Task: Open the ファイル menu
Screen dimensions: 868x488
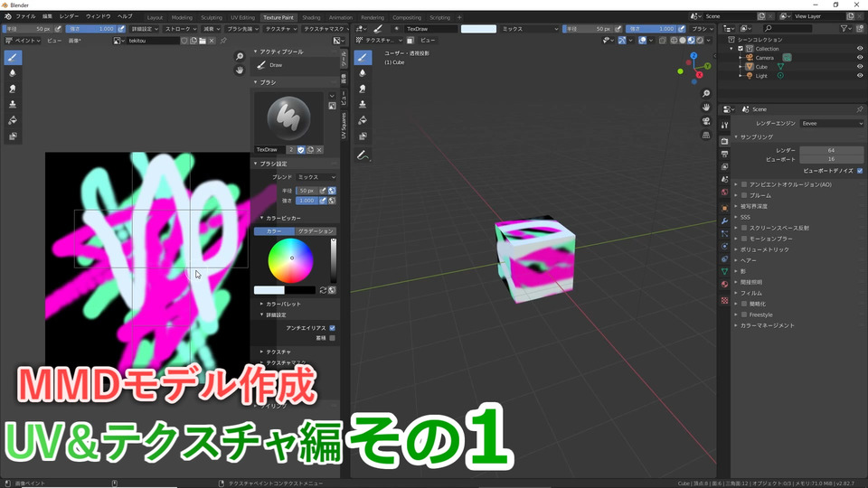Action: (25, 16)
